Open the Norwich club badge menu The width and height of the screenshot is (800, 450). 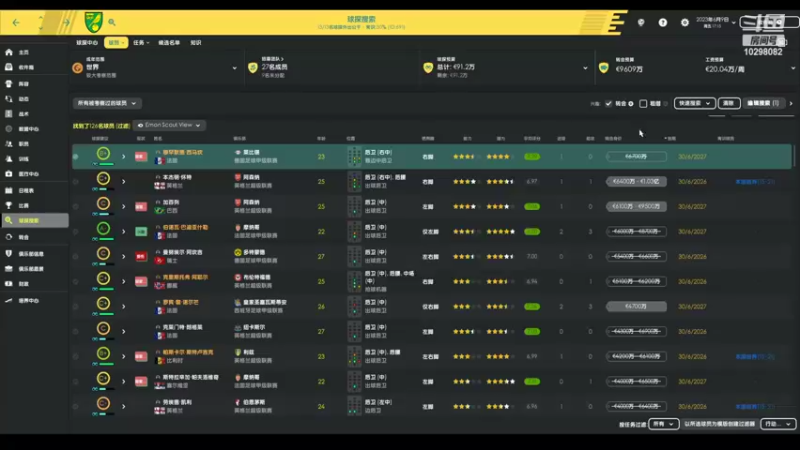pyautogui.click(x=93, y=22)
